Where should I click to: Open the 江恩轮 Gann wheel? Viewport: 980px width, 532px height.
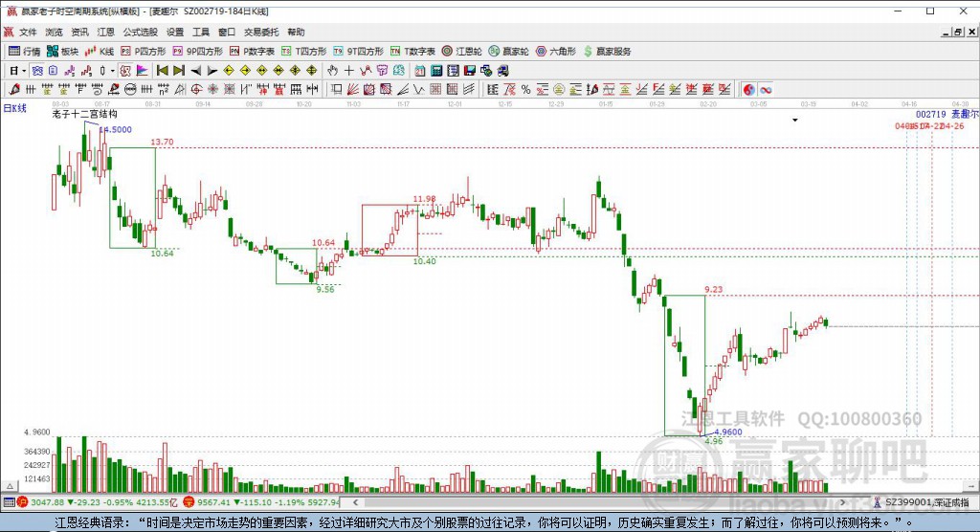(x=462, y=52)
